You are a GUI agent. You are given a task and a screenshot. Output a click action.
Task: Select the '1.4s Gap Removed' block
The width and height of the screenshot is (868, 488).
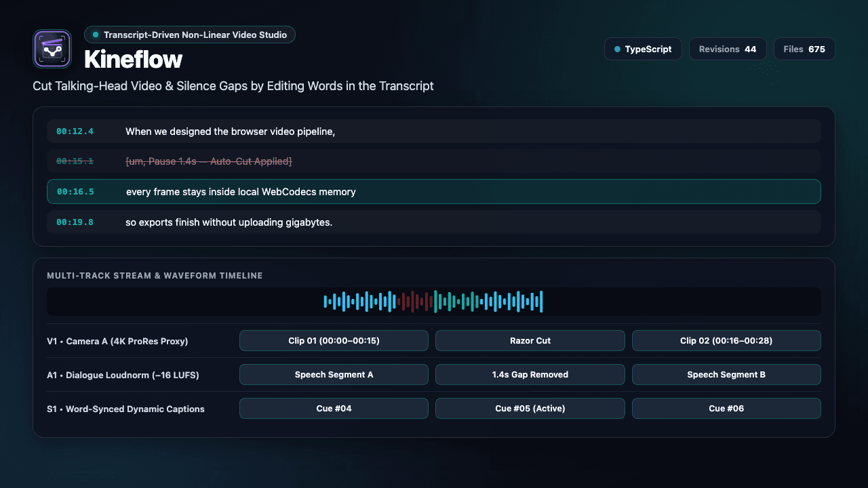(x=530, y=375)
